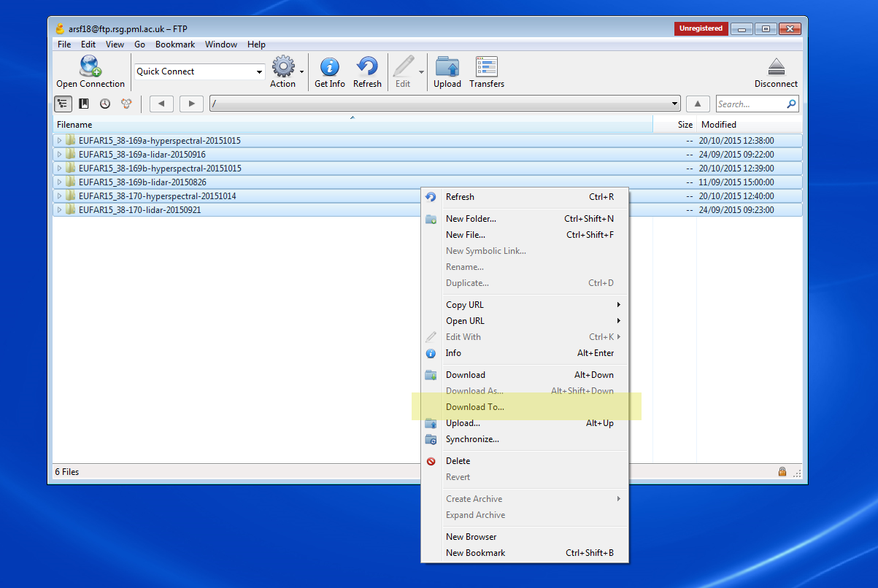Screen dimensions: 878x588
Task: Open the Bookmark menu
Action: coord(175,45)
